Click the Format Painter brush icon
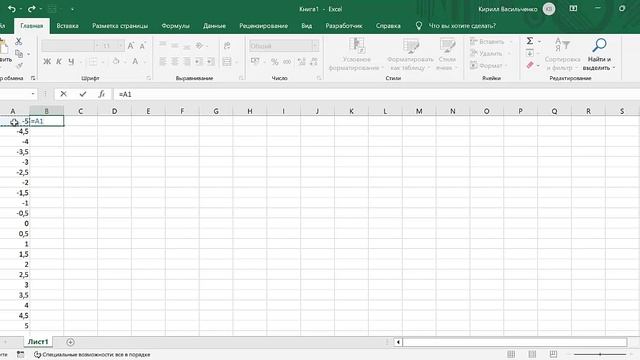640x360 pixels. (x=19, y=65)
